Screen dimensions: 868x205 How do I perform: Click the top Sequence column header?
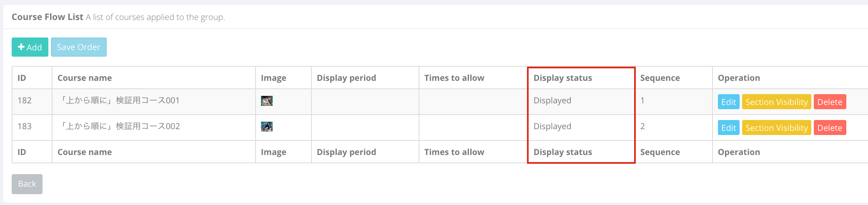tap(660, 78)
